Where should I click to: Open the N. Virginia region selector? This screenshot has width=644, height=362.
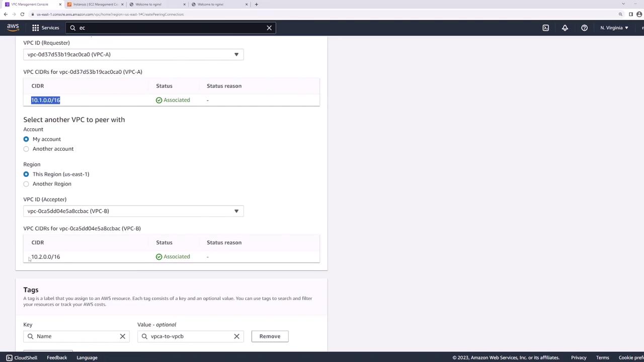tap(614, 28)
